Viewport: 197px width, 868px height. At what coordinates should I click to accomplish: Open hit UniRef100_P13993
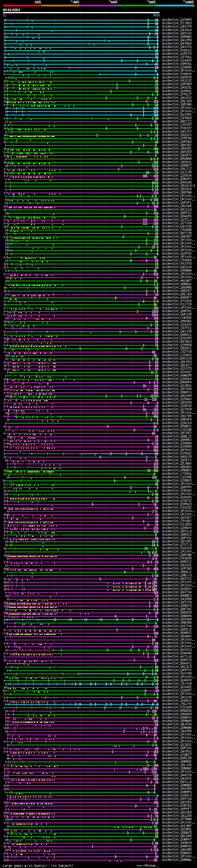pos(177,23)
